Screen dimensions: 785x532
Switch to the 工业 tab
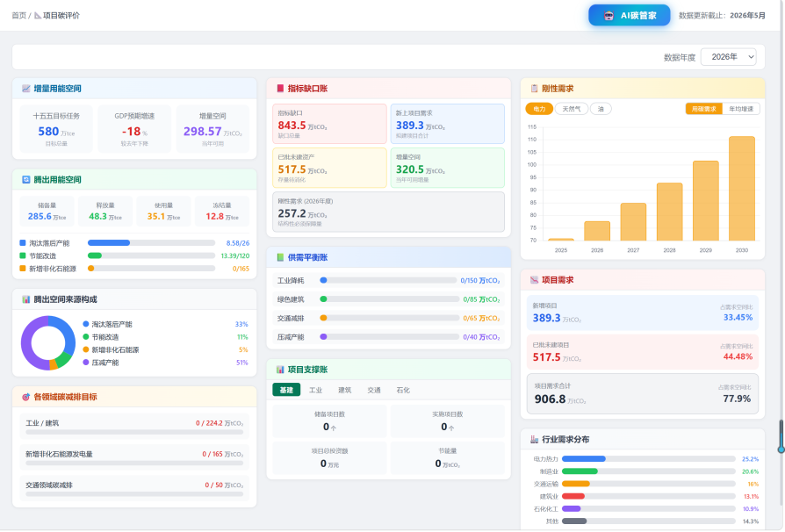[x=316, y=390]
